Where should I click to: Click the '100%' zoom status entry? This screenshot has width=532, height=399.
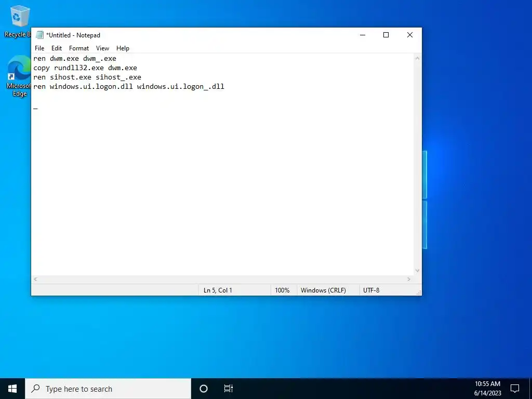pos(282,290)
